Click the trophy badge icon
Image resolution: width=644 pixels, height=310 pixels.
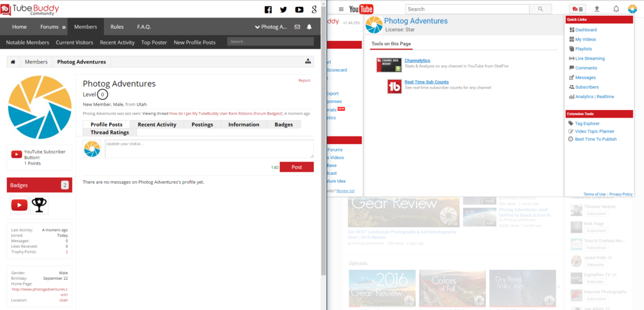(x=39, y=205)
